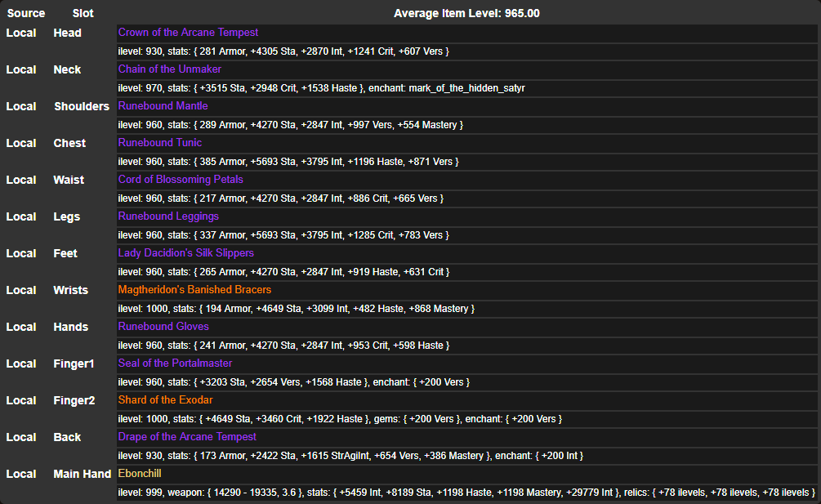Select the Back slot label
The height and width of the screenshot is (504, 821).
click(67, 437)
